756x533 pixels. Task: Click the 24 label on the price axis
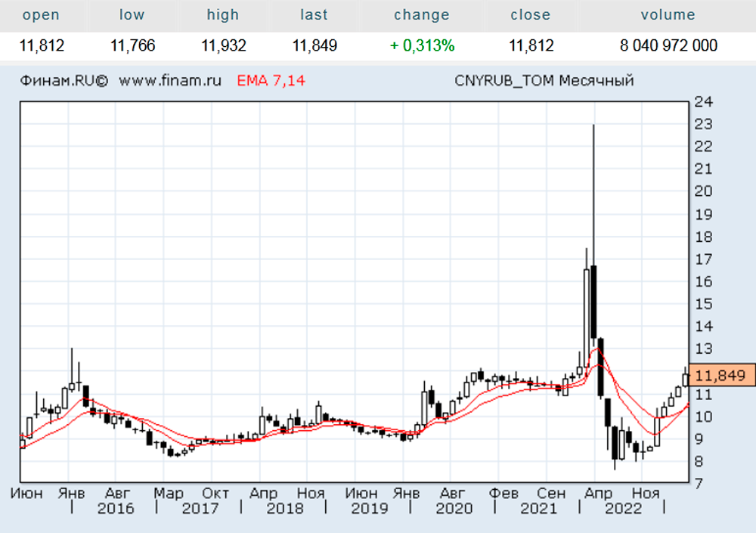coord(703,102)
